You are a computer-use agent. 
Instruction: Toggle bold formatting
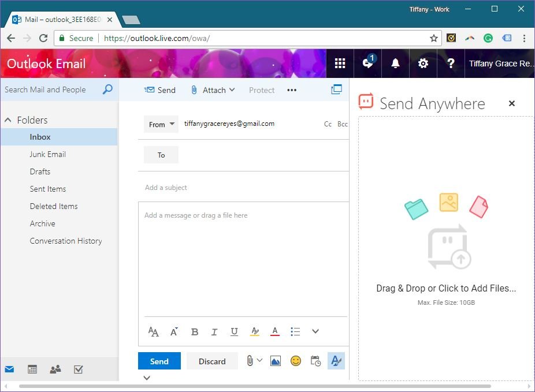195,331
